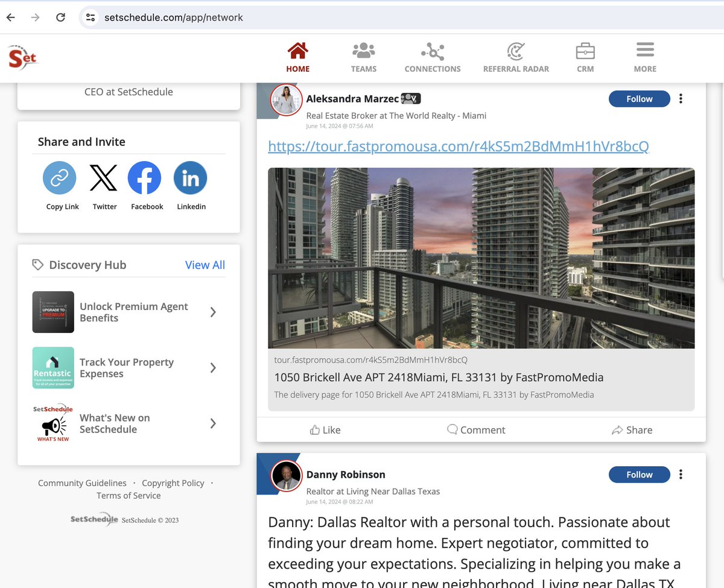This screenshot has width=724, height=588.
Task: Click Aleksandra Marzec's profile avatar
Action: point(285,100)
